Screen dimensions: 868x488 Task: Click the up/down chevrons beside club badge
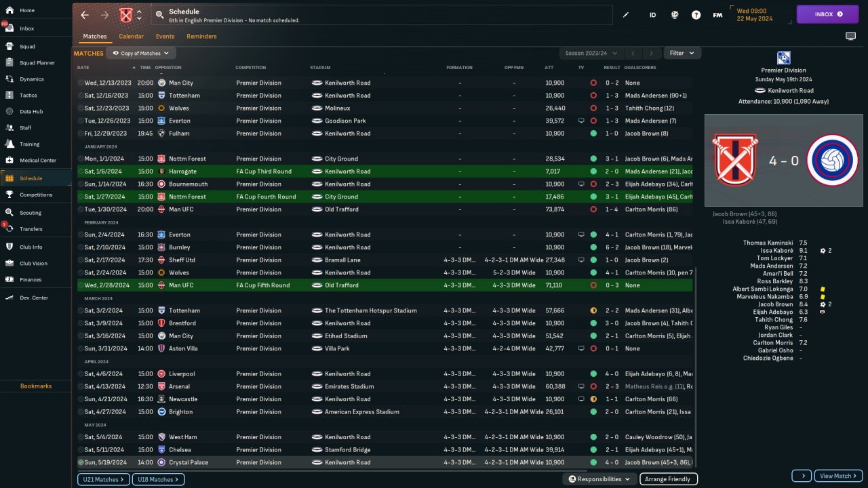(139, 15)
